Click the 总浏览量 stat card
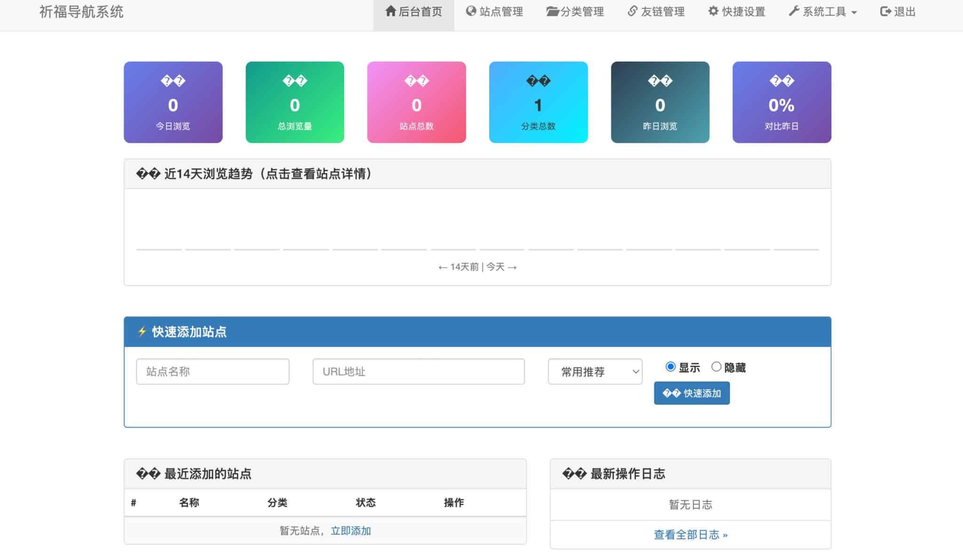The height and width of the screenshot is (560, 963). coord(295,102)
